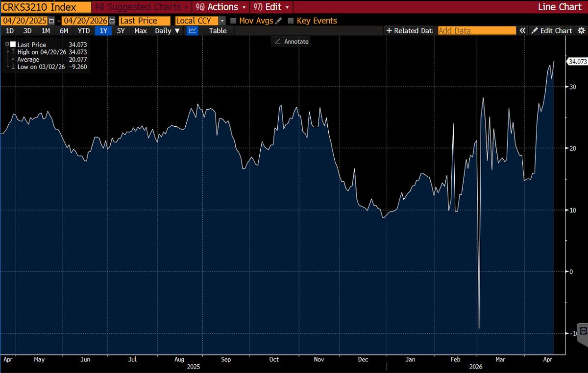
Task: Select the 3D time range
Action: pyautogui.click(x=27, y=30)
